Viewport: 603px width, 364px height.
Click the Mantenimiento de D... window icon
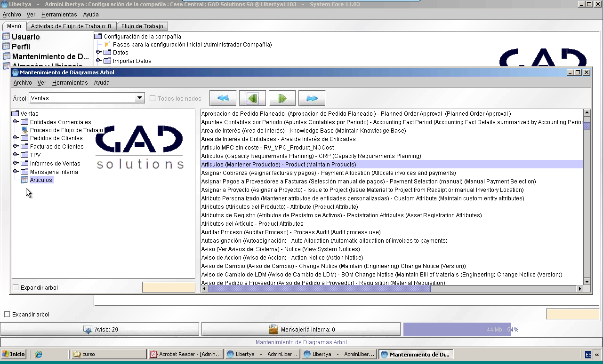click(6, 56)
